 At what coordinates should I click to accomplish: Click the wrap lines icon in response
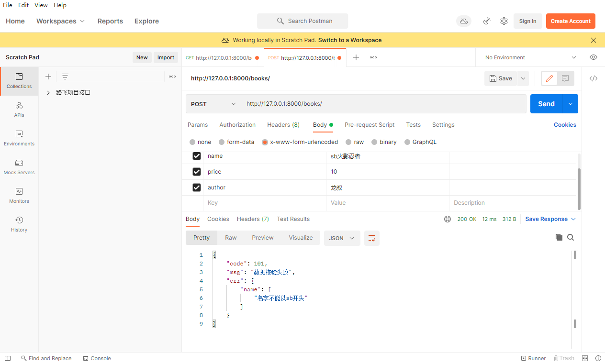pos(372,238)
